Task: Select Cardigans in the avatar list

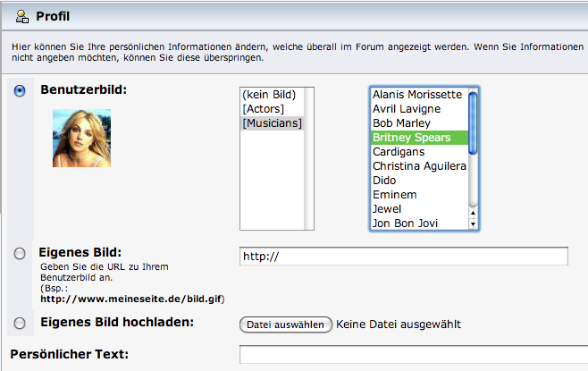Action: click(x=419, y=152)
